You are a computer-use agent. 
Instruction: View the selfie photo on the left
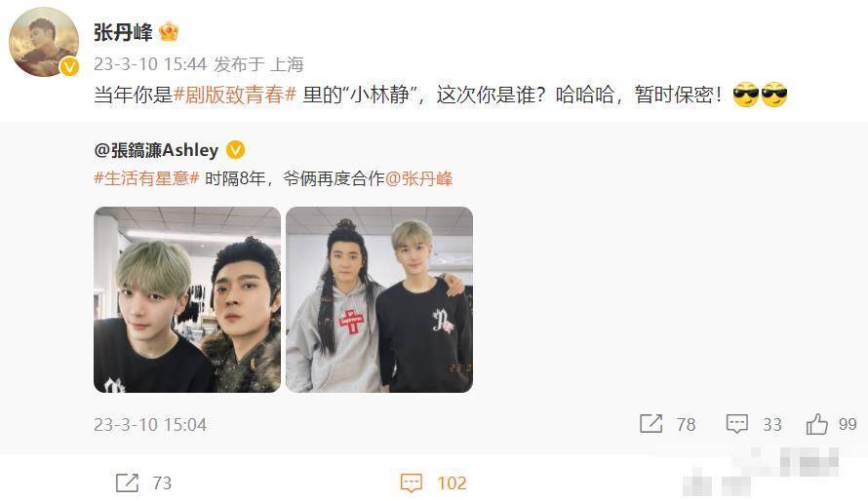point(187,299)
